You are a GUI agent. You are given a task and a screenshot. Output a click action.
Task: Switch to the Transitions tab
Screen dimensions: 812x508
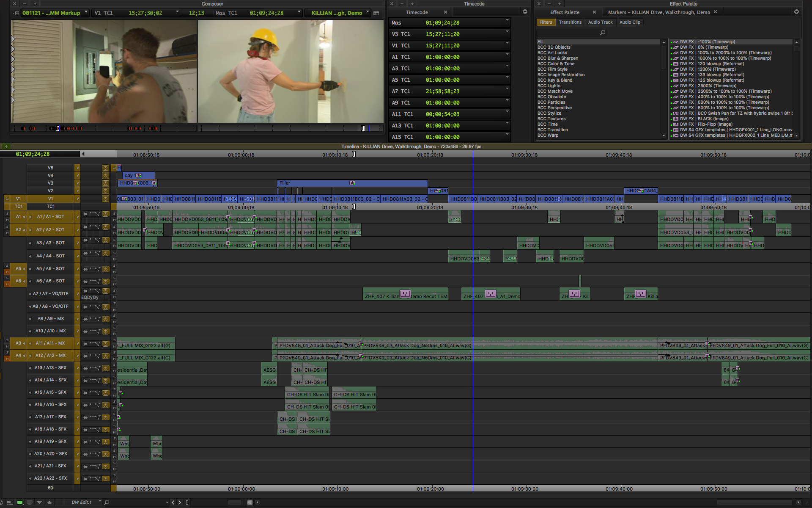570,22
